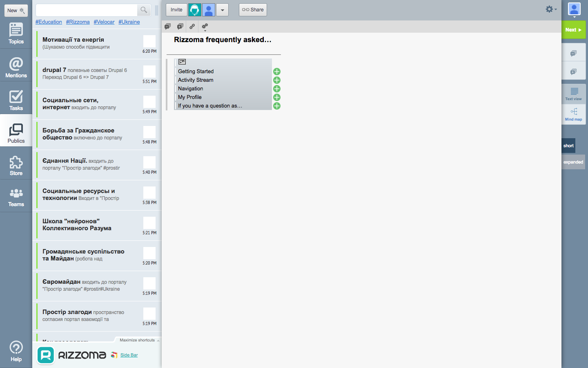Create a New topic
This screenshot has height=368, width=588.
point(16,11)
